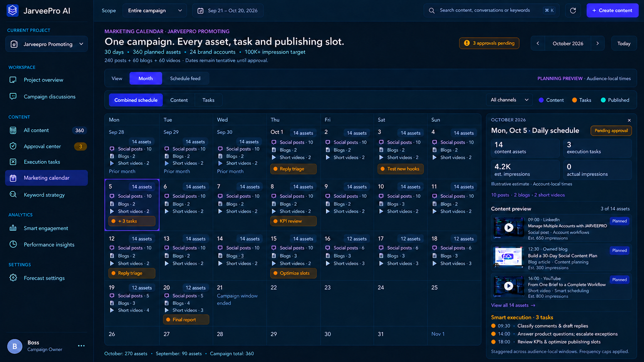The width and height of the screenshot is (644, 362).
Task: Open Reply triage task on Oct 12
Action: (x=132, y=273)
